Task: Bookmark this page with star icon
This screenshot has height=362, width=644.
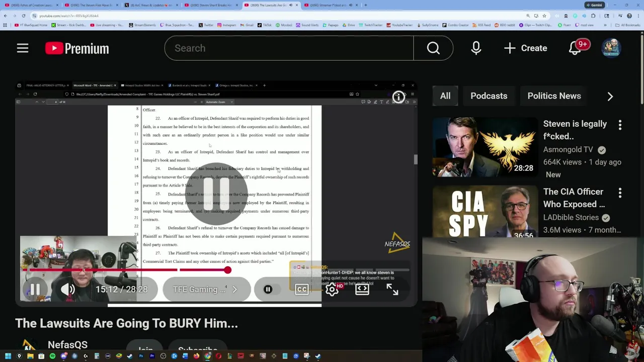Action: click(544, 16)
